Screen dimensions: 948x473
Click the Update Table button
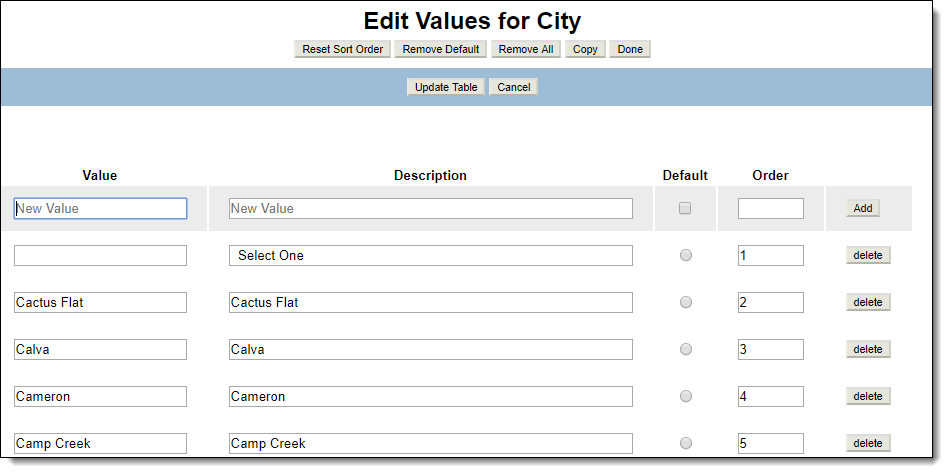(x=446, y=87)
